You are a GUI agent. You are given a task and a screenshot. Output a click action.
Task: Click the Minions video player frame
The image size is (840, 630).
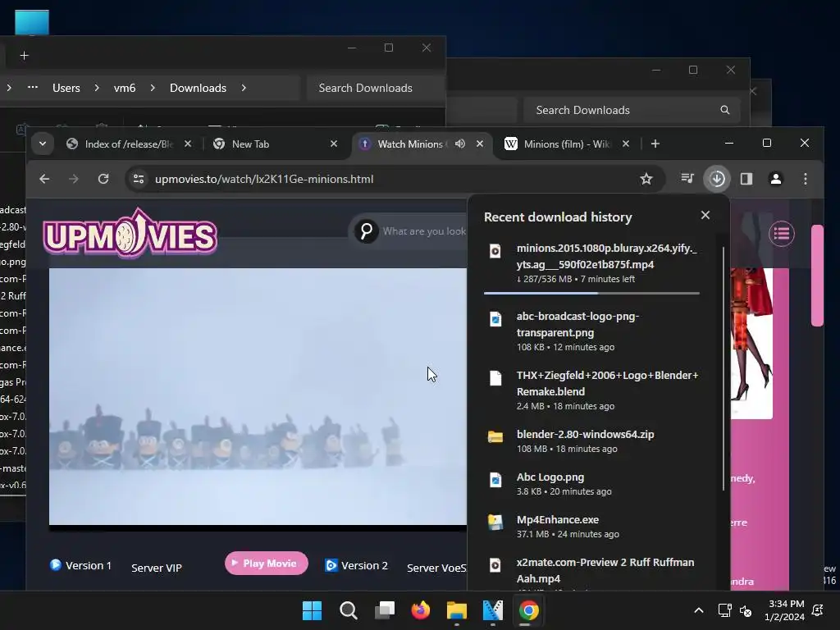tap(258, 396)
